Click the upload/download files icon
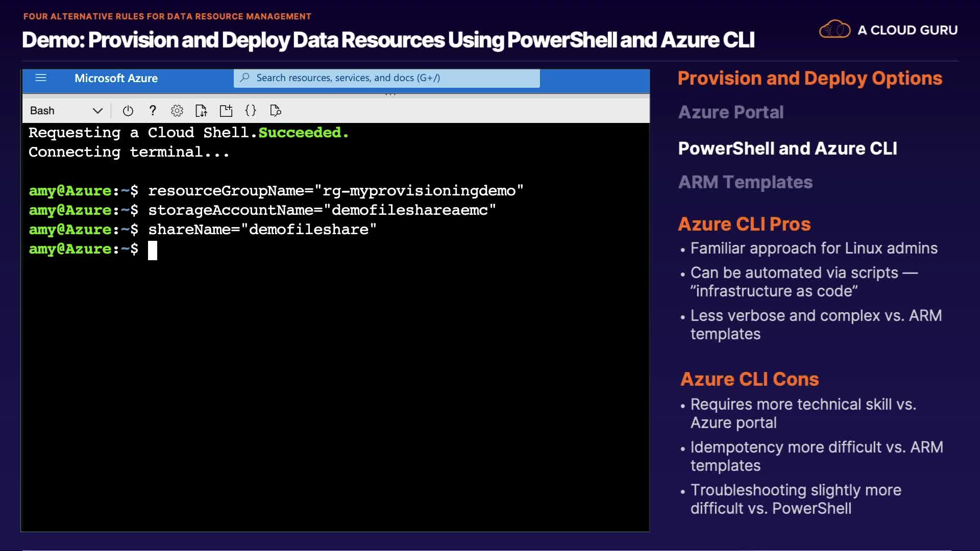This screenshot has height=551, width=980. pos(201,111)
